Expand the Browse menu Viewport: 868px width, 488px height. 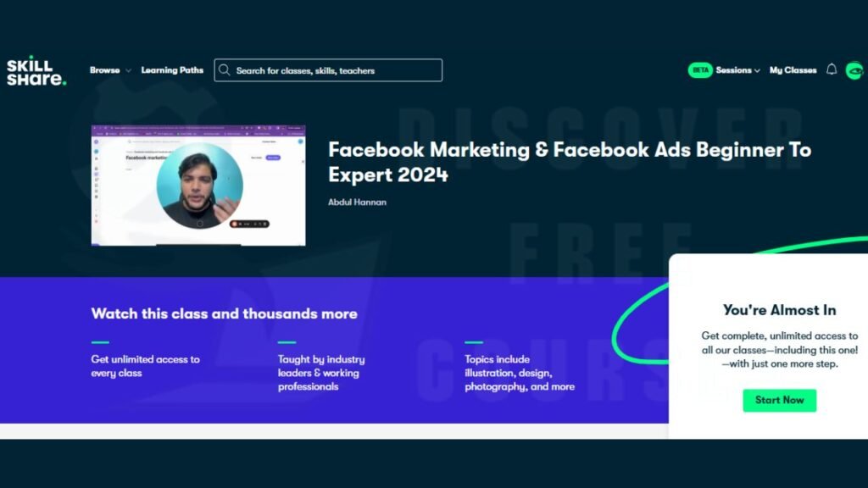(110, 70)
